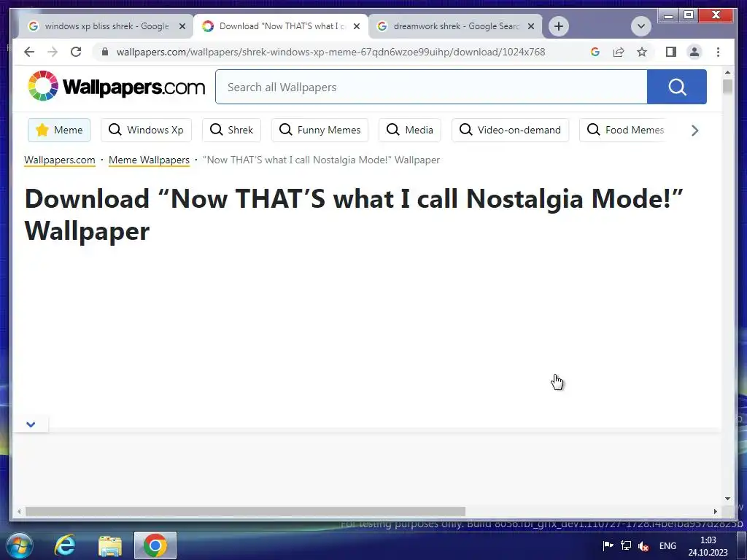The image size is (747, 560).
Task: Click the scroll left arrow
Action: click(18, 511)
